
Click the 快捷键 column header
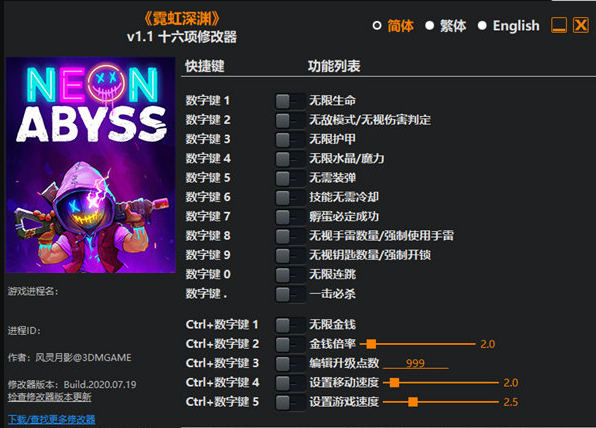pyautogui.click(x=205, y=66)
